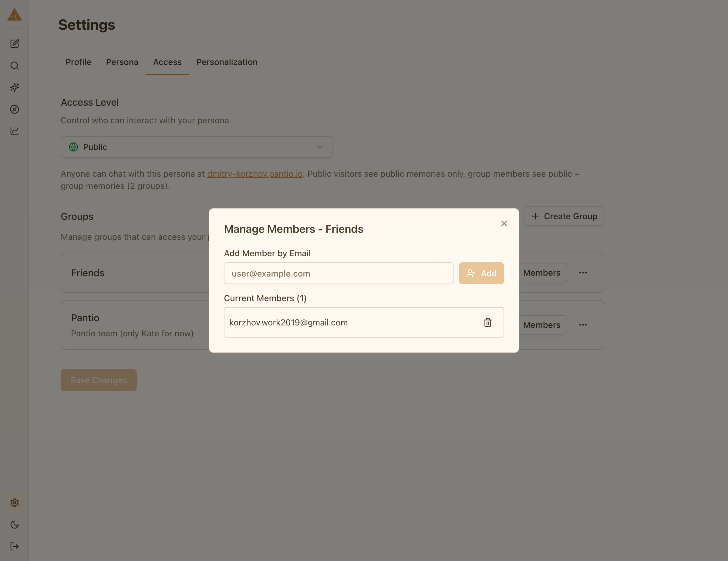Image resolution: width=728 pixels, height=561 pixels.
Task: Delete member korzhov.work2019@gmail.com with trash icon
Action: pos(487,322)
